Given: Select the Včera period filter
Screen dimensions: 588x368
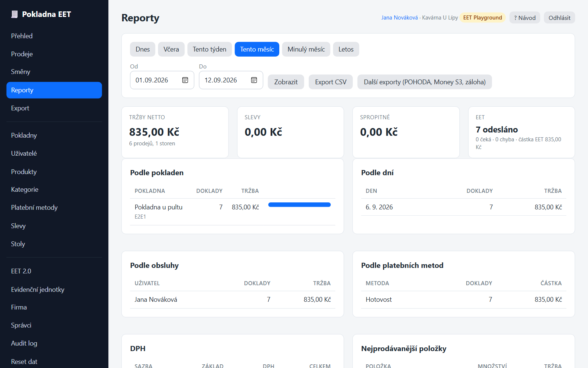Looking at the screenshot, I should pyautogui.click(x=171, y=49).
